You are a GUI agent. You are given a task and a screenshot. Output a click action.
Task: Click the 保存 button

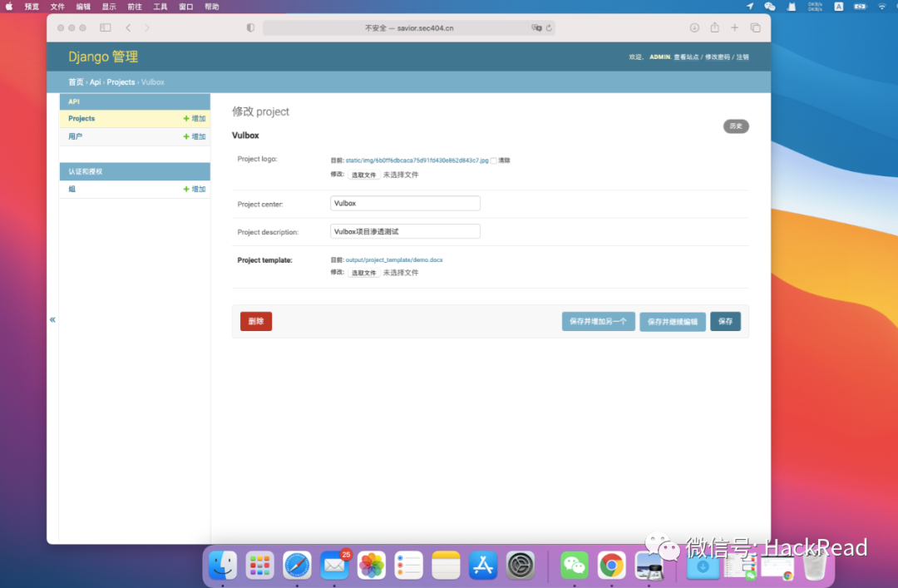point(725,321)
